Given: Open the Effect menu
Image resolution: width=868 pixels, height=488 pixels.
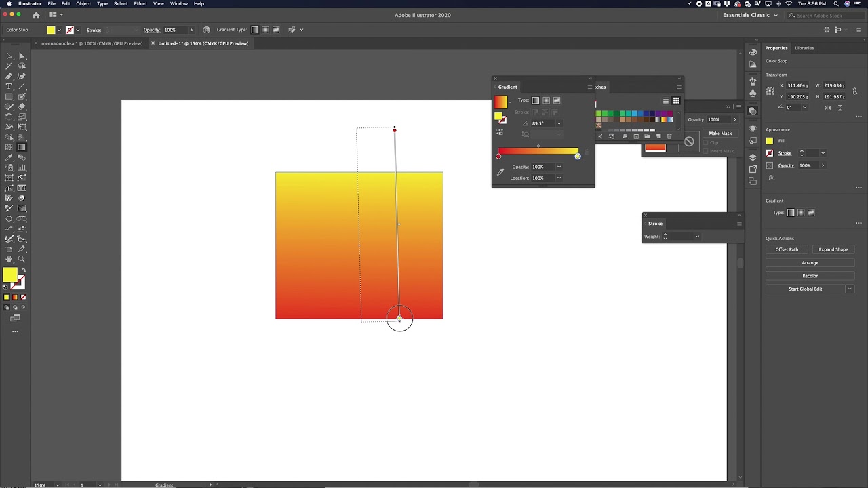Looking at the screenshot, I should [140, 4].
